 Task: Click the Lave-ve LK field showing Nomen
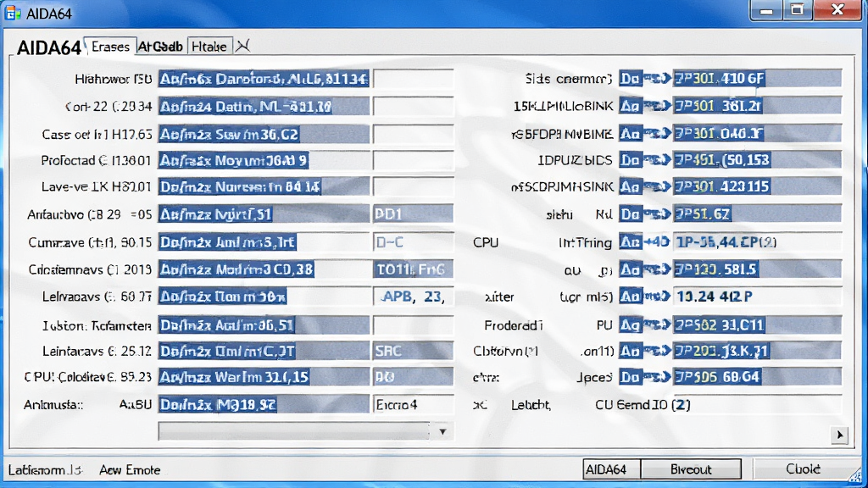264,187
